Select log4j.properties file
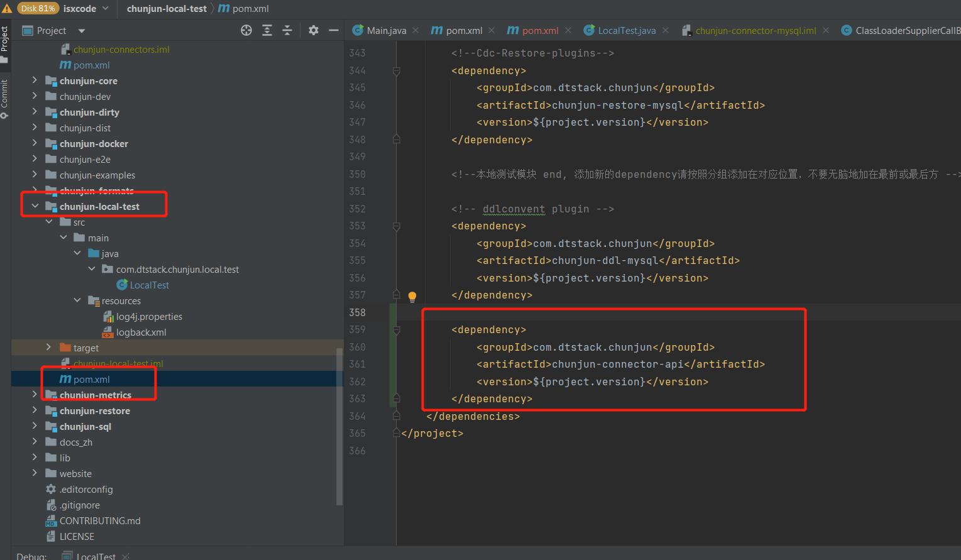This screenshot has height=560, width=961. tap(149, 317)
